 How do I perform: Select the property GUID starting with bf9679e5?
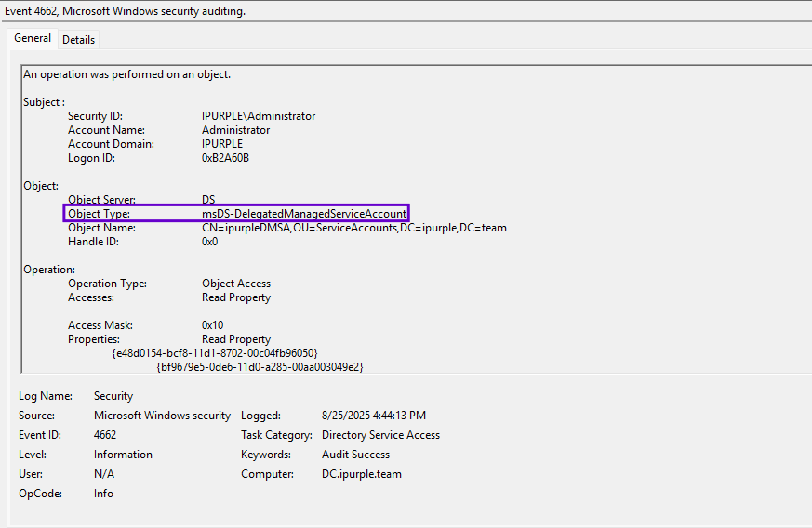point(260,367)
